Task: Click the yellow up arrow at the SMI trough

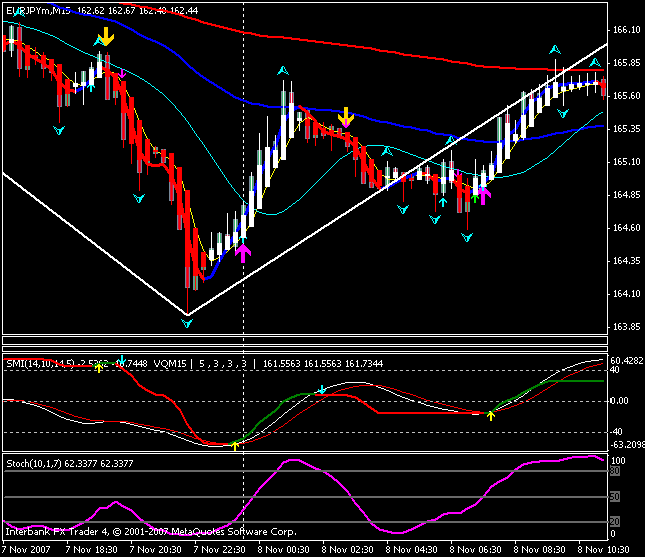Action: click(234, 446)
